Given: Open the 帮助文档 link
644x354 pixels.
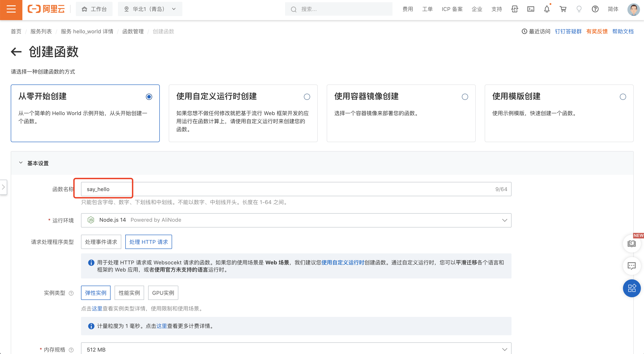Looking at the screenshot, I should click(x=623, y=32).
